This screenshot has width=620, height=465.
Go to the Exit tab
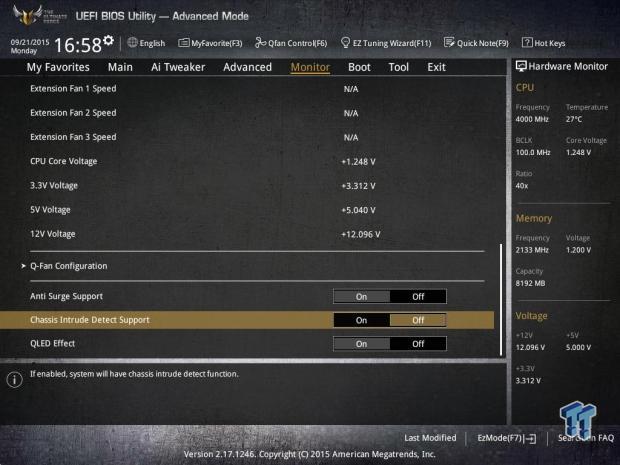tap(437, 67)
